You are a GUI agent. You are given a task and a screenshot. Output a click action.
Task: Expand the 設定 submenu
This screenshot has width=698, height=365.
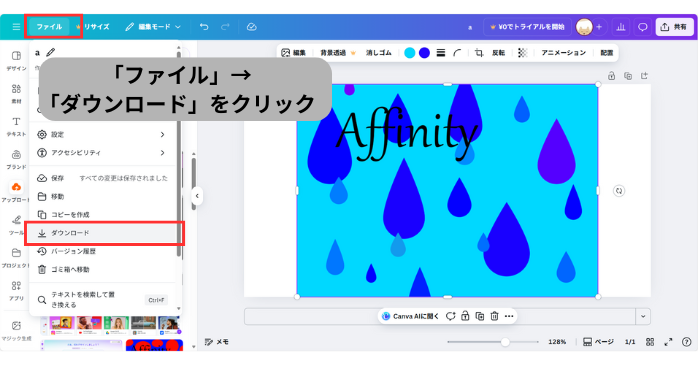click(x=101, y=134)
